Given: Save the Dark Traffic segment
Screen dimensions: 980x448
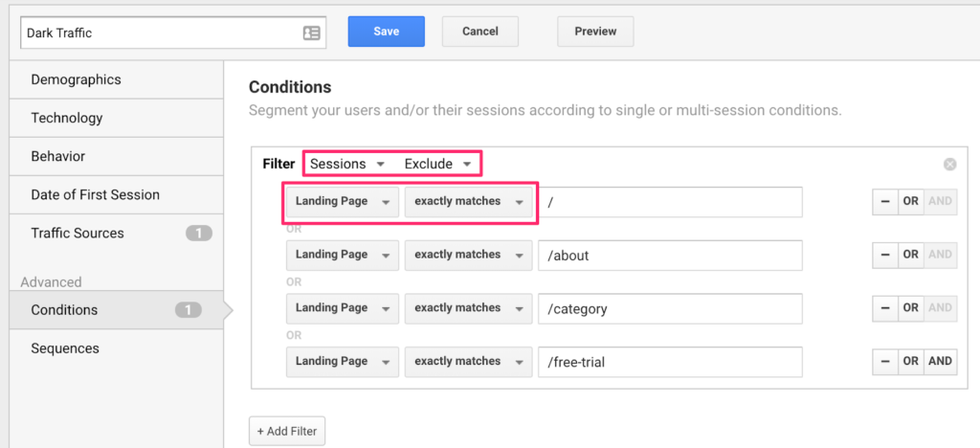Looking at the screenshot, I should tap(387, 32).
